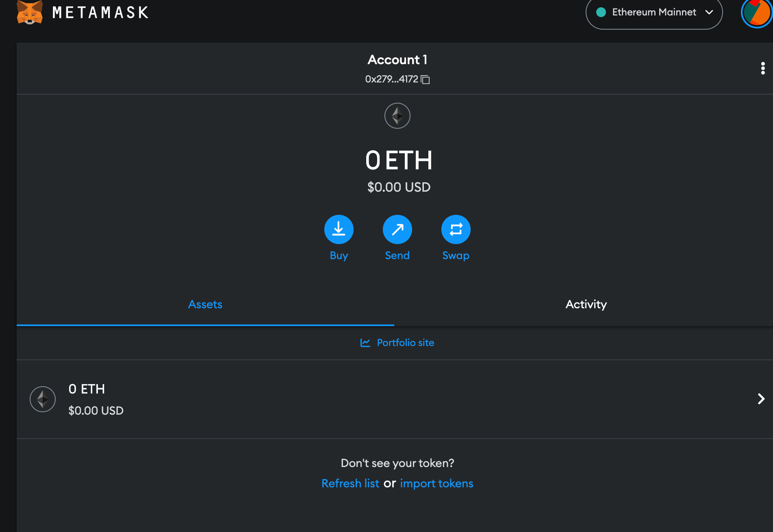Open the Ethereum Mainnet network dropdown

654,13
